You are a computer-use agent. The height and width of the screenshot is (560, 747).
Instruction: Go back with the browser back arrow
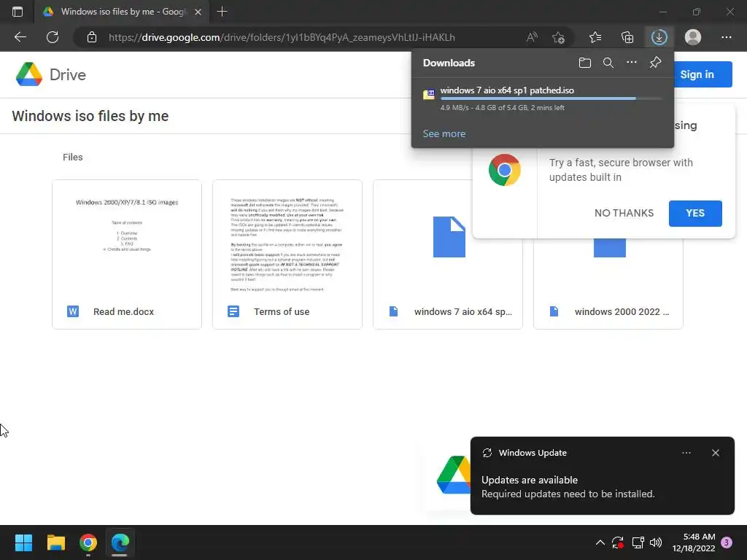20,37
